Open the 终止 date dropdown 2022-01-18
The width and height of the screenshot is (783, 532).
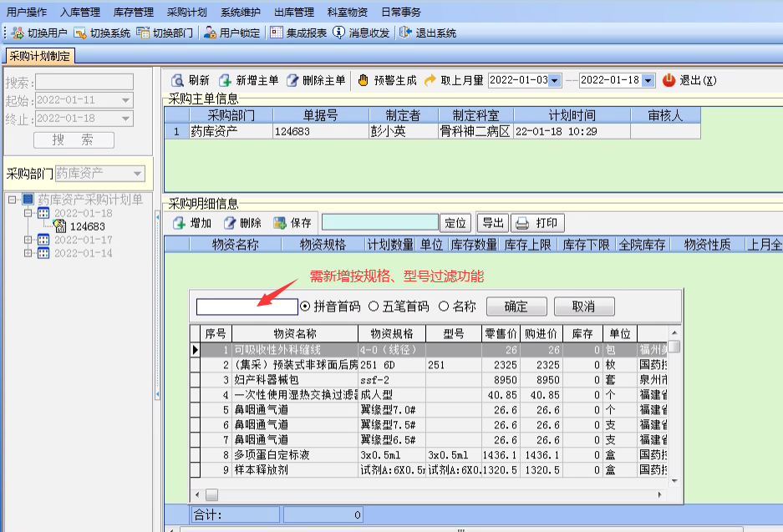click(126, 119)
